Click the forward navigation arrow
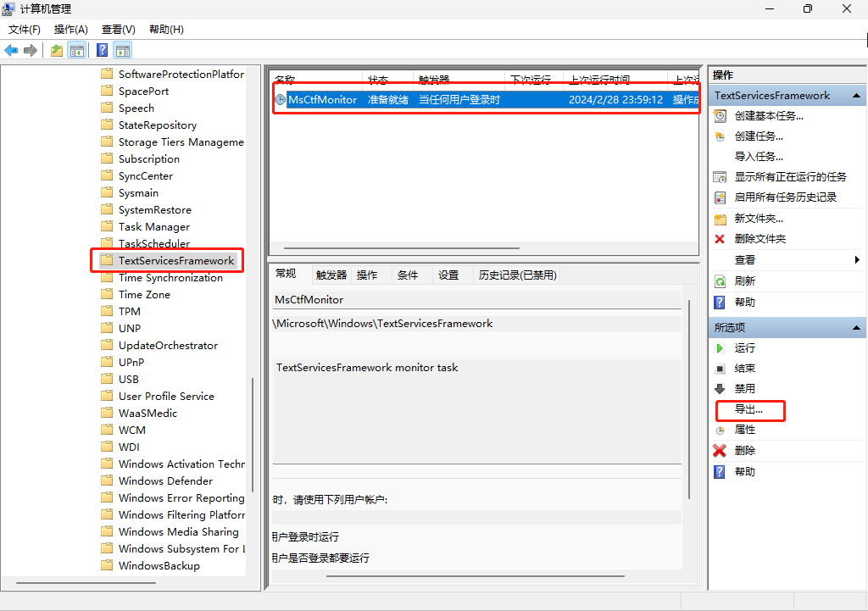The image size is (868, 611). pos(31,49)
